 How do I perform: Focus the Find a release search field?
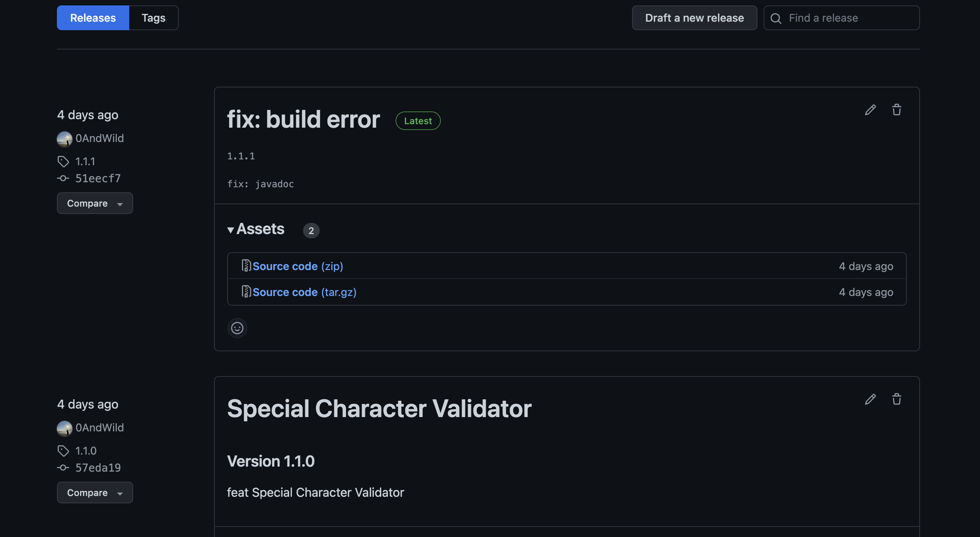pyautogui.click(x=841, y=18)
